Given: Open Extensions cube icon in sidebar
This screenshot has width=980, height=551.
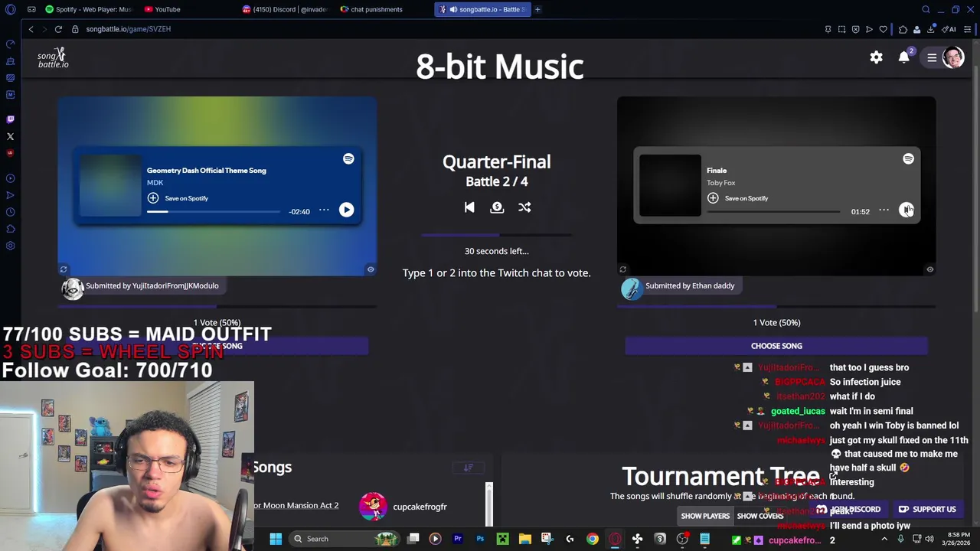Looking at the screenshot, I should coord(10,229).
